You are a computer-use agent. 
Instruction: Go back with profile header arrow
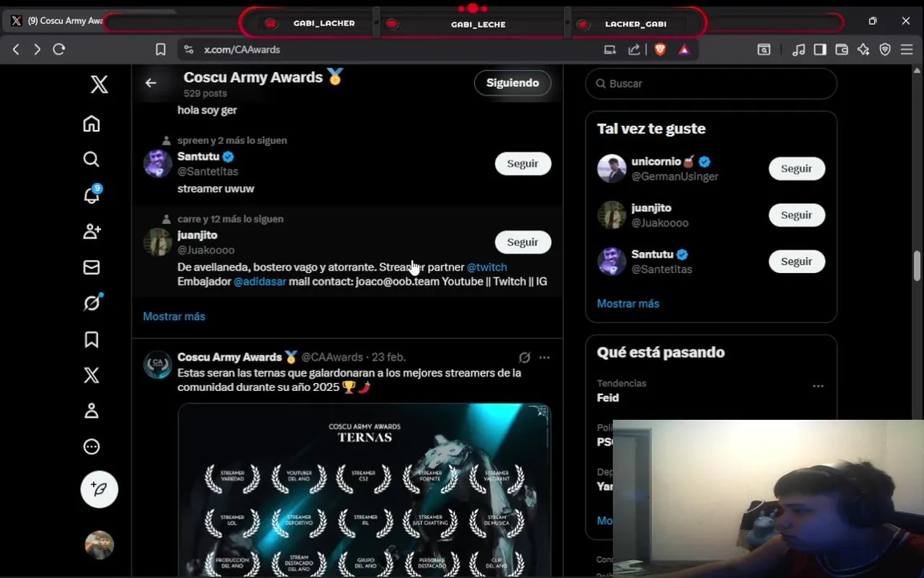151,83
